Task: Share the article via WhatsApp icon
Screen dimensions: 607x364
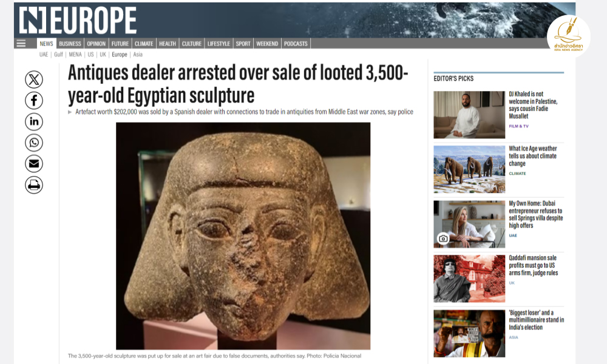Action: 34,143
